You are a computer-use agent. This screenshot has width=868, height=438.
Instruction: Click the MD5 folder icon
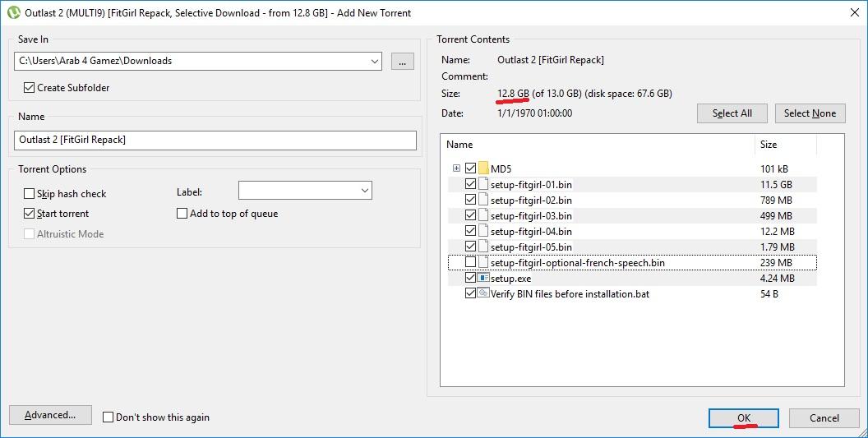[483, 168]
